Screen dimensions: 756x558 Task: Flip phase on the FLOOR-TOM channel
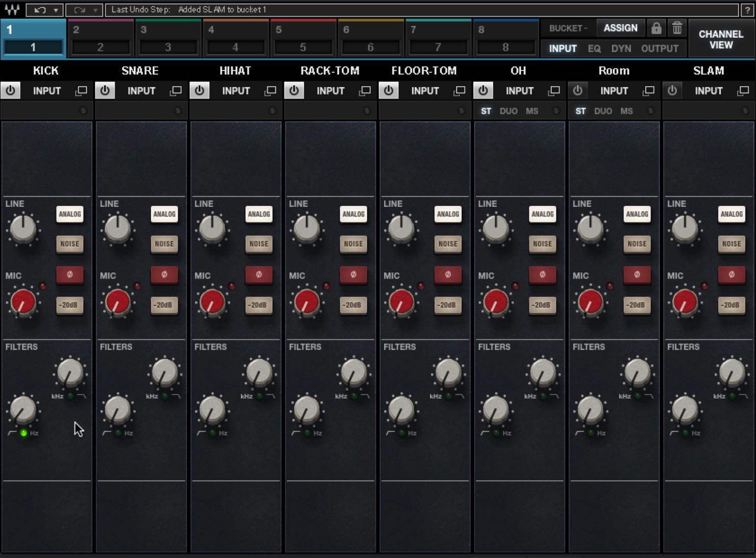coord(448,274)
